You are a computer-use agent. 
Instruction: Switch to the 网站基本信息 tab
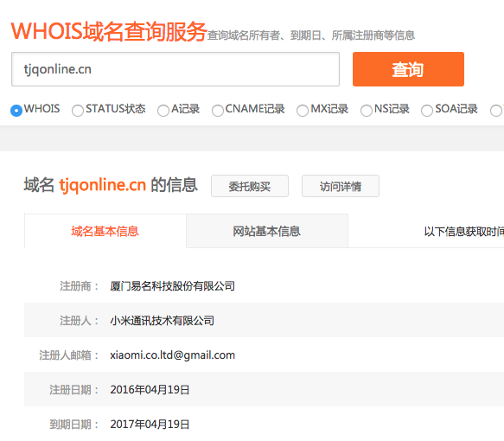[x=267, y=231]
